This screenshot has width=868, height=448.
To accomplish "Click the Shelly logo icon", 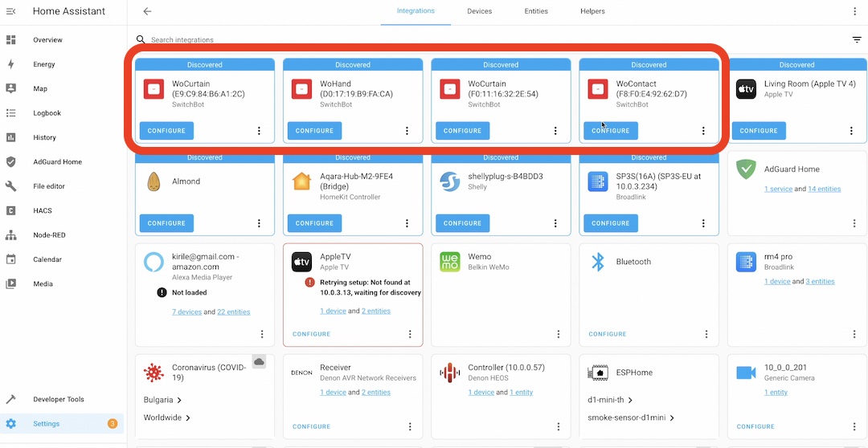I will coord(450,181).
